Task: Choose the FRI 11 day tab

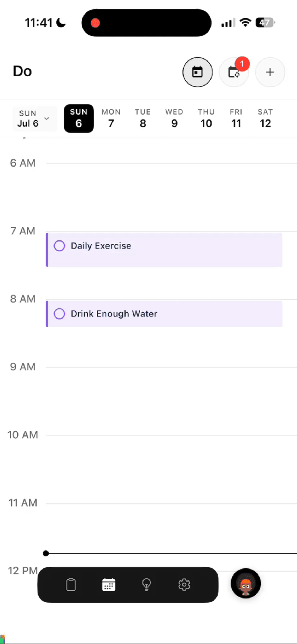Action: point(236,118)
